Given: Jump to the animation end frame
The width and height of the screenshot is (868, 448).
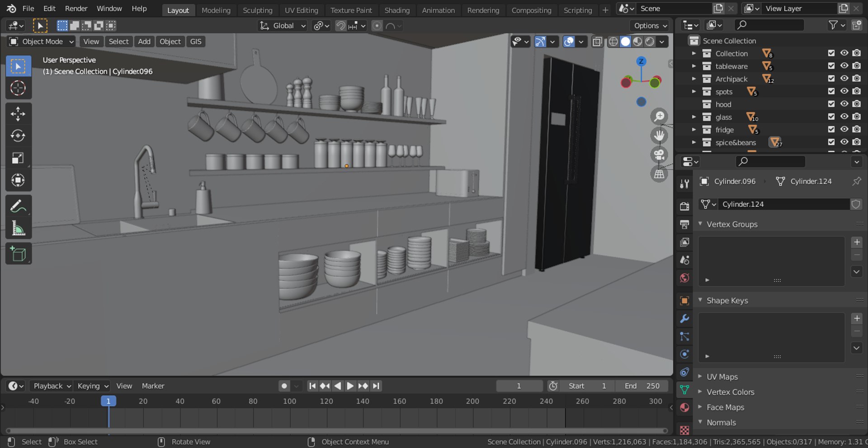Looking at the screenshot, I should pyautogui.click(x=376, y=386).
